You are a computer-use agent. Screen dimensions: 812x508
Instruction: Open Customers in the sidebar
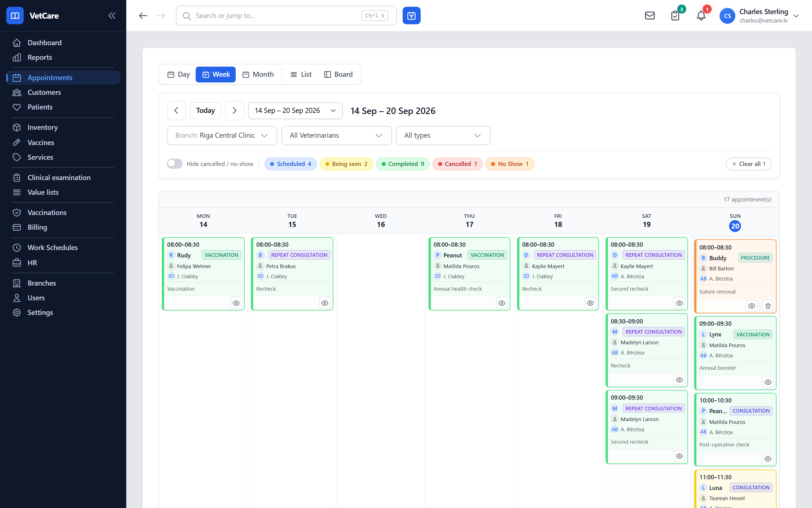pos(63,92)
